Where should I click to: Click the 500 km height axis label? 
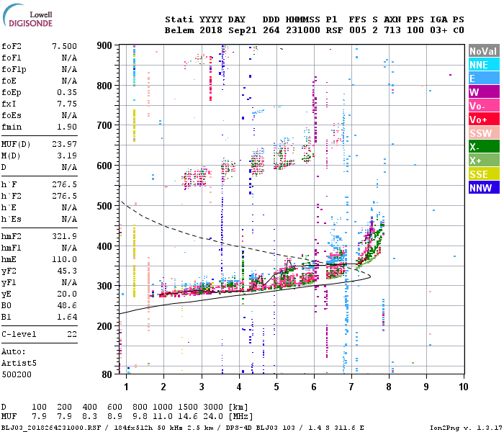tap(104, 206)
